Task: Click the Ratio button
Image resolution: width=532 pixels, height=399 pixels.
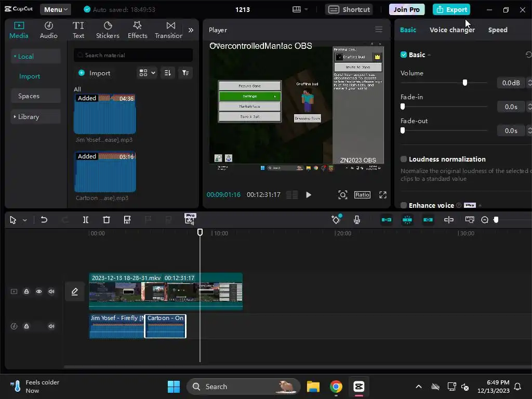Action: pos(362,195)
